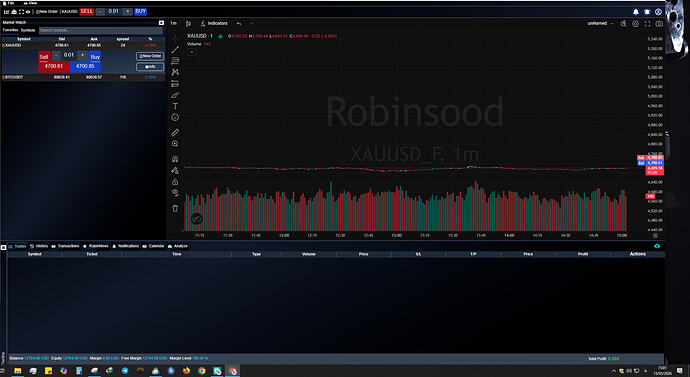Close the Market Watch panel
This screenshot has height=377, width=690.
[161, 22]
